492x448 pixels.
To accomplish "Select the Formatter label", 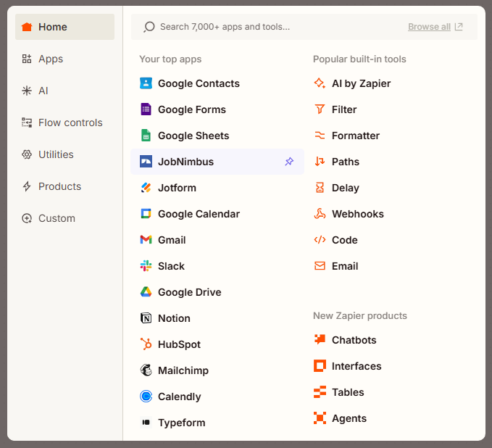I will click(356, 136).
